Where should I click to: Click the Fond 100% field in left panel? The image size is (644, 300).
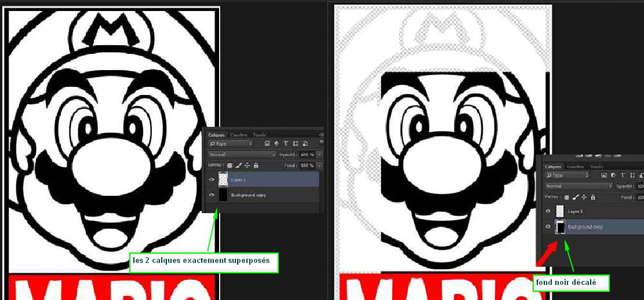click(308, 166)
